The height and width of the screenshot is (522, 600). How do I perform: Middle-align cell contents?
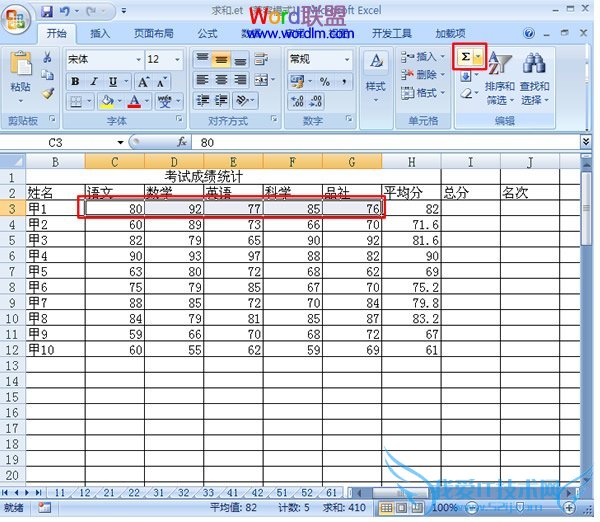click(221, 59)
